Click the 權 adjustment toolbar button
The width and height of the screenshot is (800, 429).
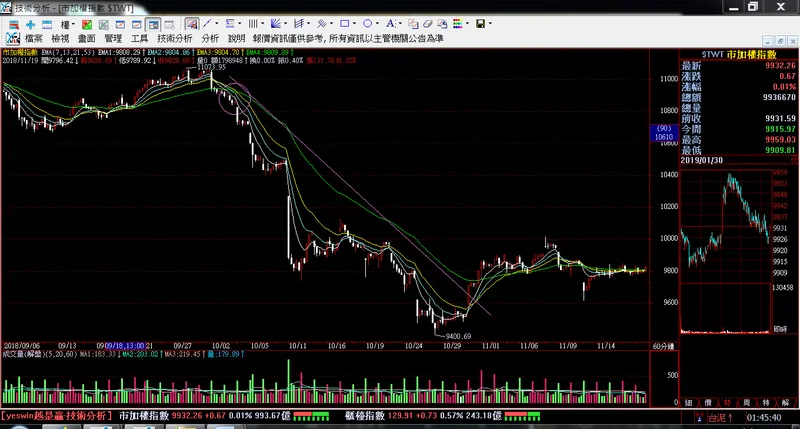[x=65, y=24]
